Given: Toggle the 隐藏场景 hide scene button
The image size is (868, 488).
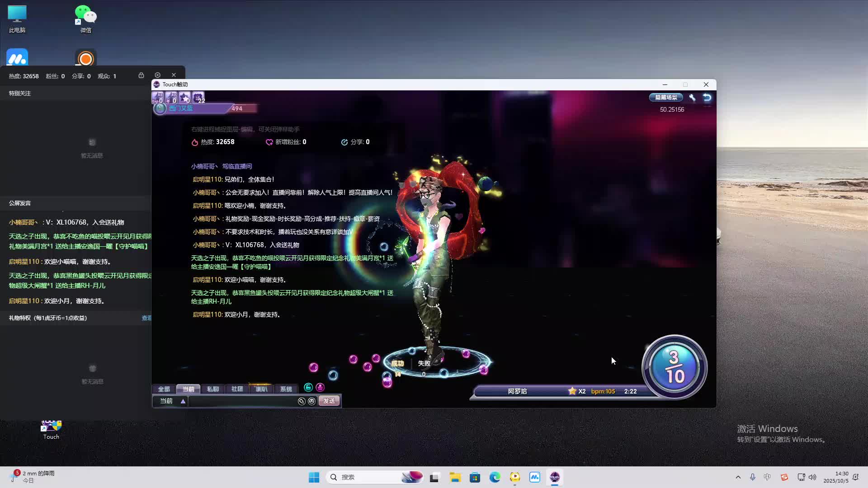Looking at the screenshot, I should [666, 98].
